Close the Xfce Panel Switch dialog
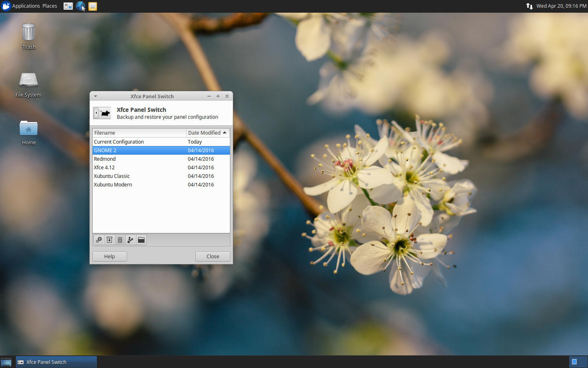588x368 pixels. pos(213,256)
